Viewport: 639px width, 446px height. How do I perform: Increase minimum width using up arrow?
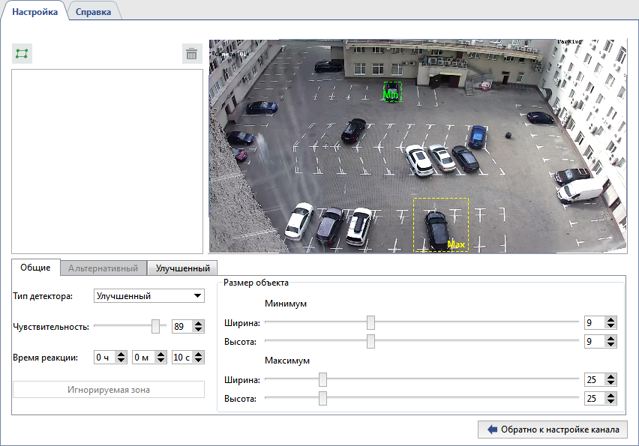tap(610, 319)
